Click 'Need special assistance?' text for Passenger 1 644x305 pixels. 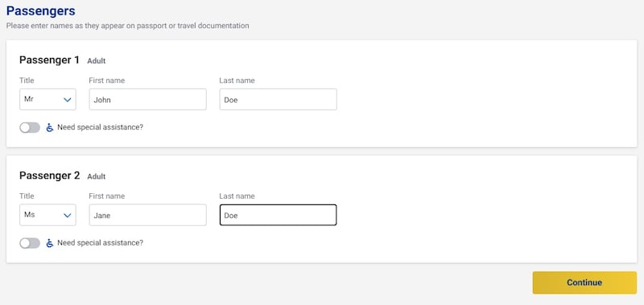click(100, 127)
